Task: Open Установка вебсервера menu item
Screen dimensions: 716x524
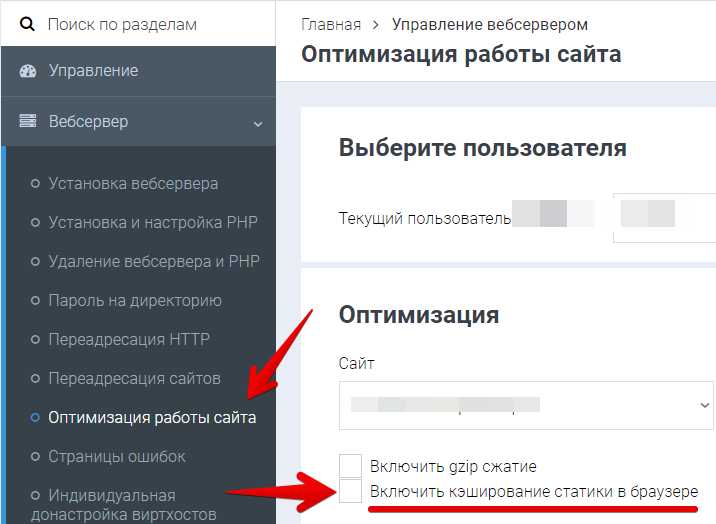Action: point(133,183)
